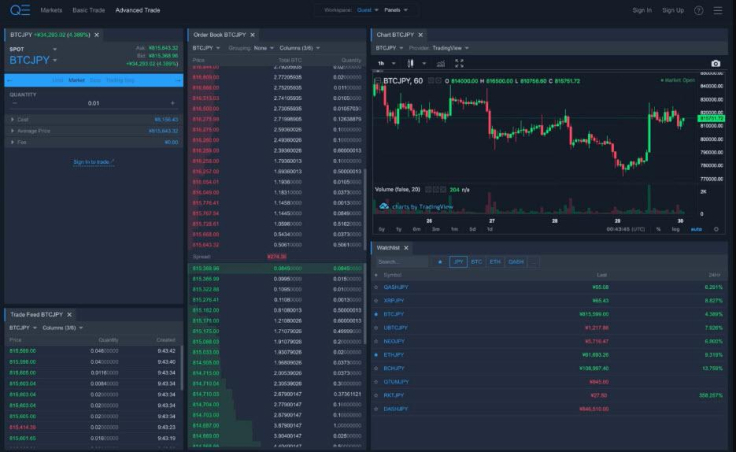Screen dimensions: 736x452
Task: Click Sign in to trade link
Action: click(x=93, y=162)
